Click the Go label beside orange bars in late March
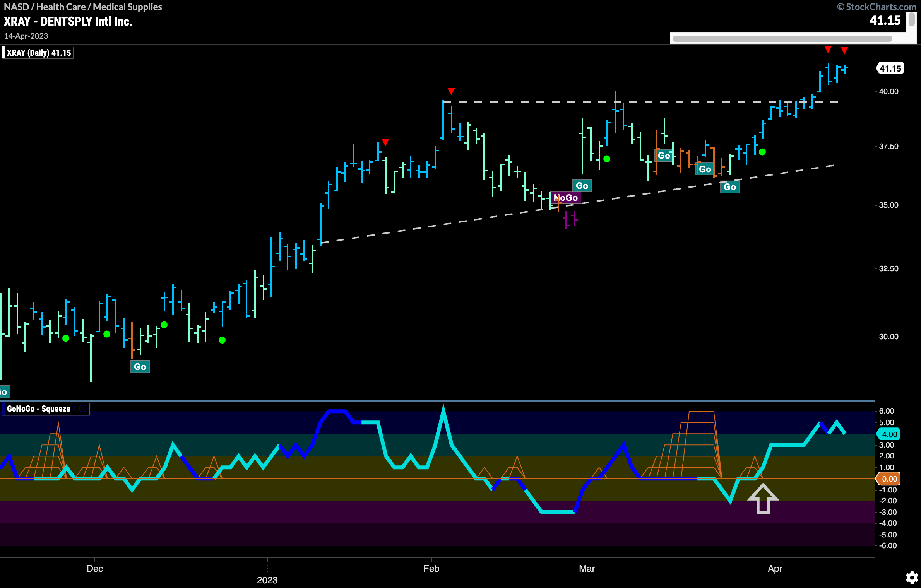The image size is (921, 588). pos(705,169)
